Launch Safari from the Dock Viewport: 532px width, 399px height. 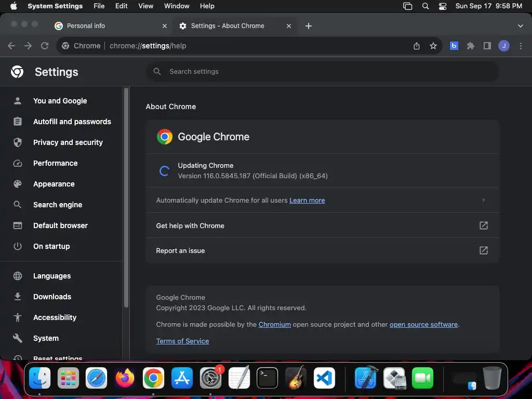(x=96, y=378)
